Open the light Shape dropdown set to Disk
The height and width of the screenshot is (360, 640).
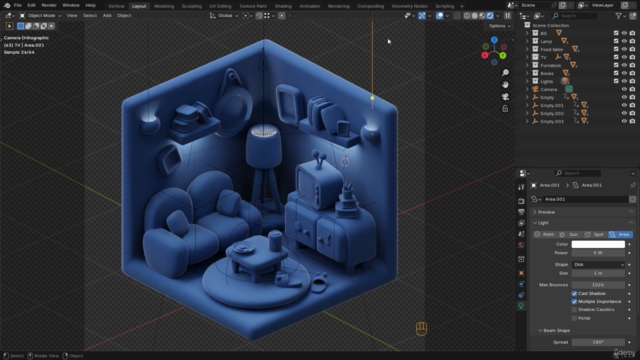(598, 264)
